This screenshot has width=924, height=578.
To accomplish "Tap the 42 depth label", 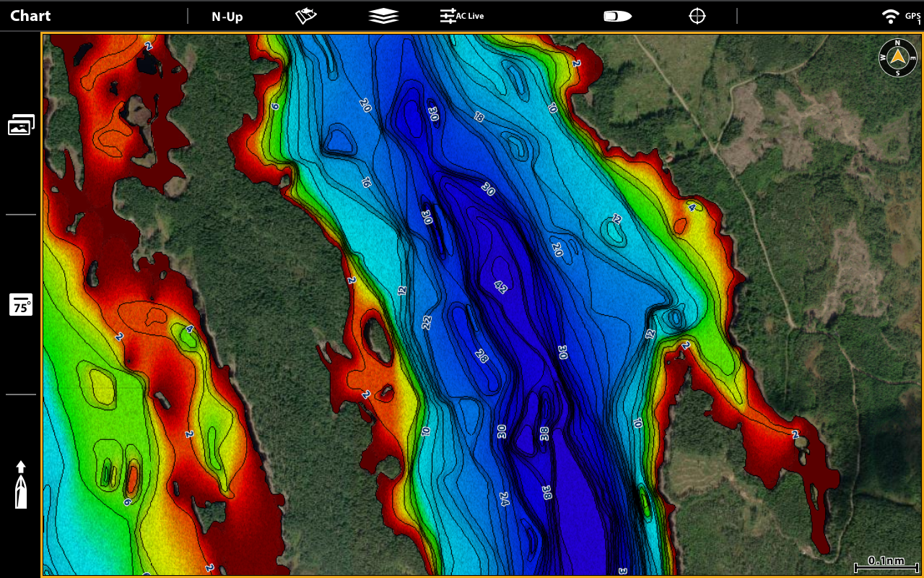I will [x=500, y=287].
